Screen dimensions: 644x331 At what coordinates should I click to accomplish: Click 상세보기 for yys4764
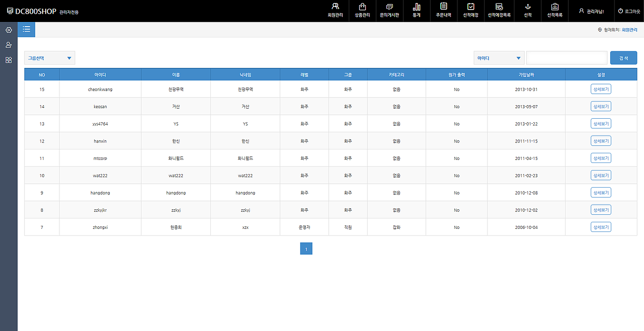click(x=601, y=123)
